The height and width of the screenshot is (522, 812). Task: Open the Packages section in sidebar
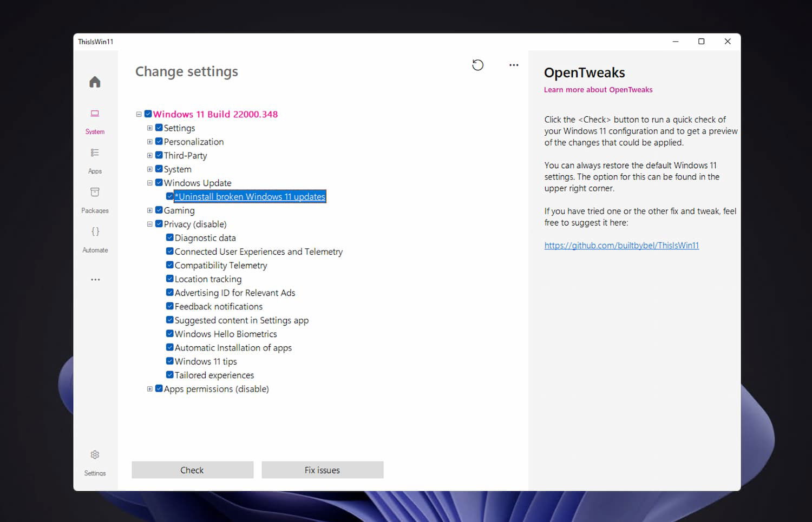95,200
